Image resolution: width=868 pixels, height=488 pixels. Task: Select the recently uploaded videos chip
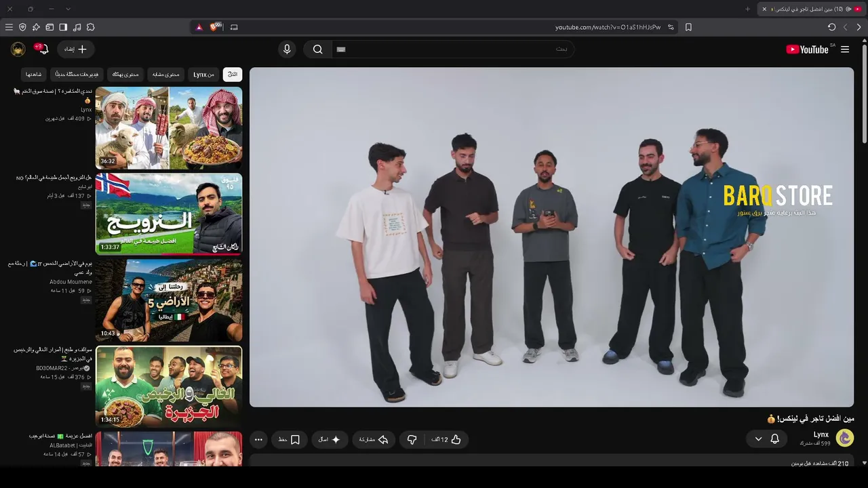pyautogui.click(x=77, y=75)
